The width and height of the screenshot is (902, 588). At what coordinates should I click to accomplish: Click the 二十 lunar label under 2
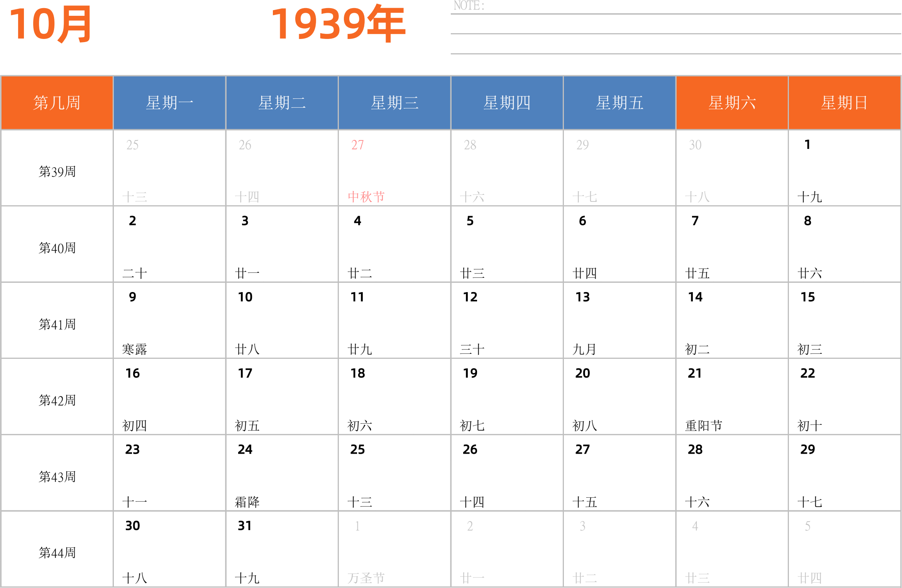coord(135,273)
